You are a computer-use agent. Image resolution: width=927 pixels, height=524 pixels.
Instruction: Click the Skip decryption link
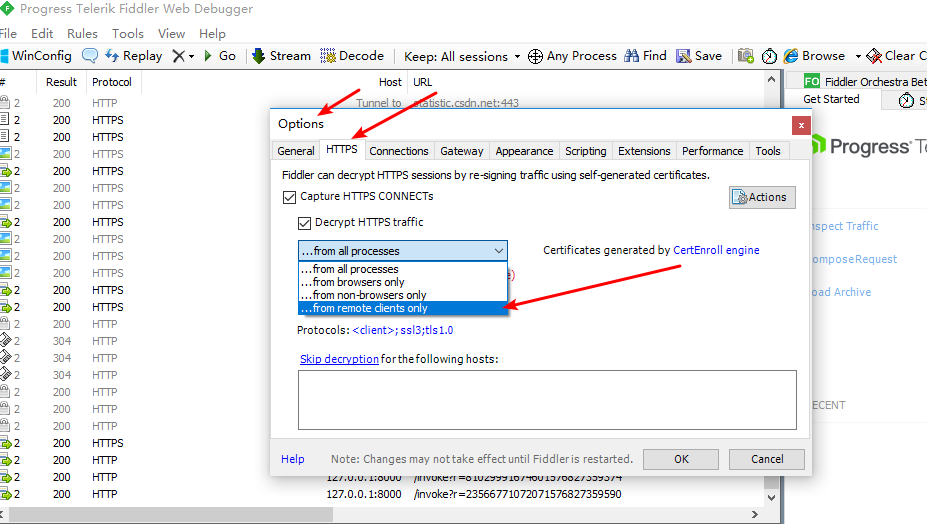[x=339, y=359]
